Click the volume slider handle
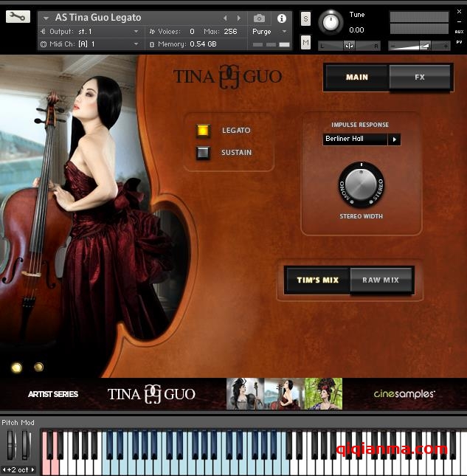 [x=425, y=46]
